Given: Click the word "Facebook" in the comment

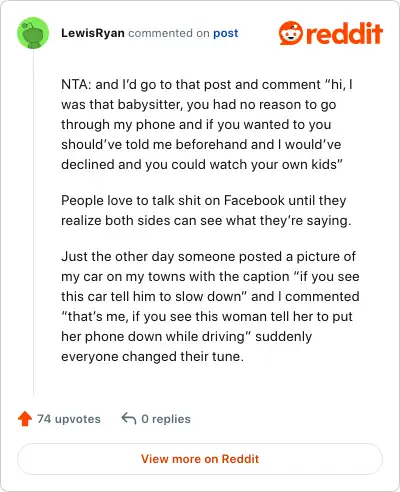Looking at the screenshot, I should pyautogui.click(x=254, y=201).
